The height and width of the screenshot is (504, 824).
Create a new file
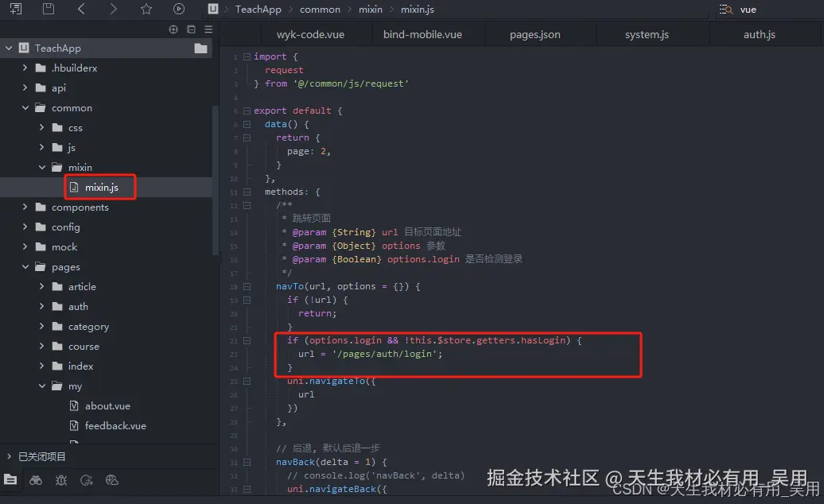14,9
